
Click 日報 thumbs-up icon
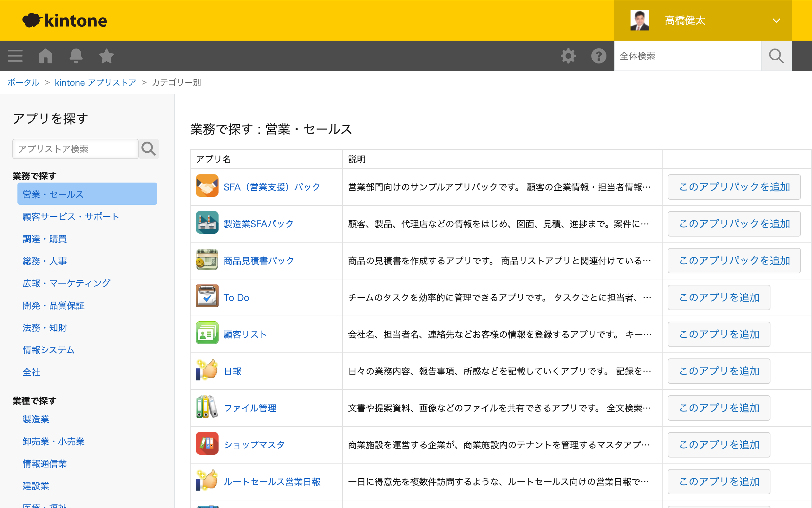point(207,370)
